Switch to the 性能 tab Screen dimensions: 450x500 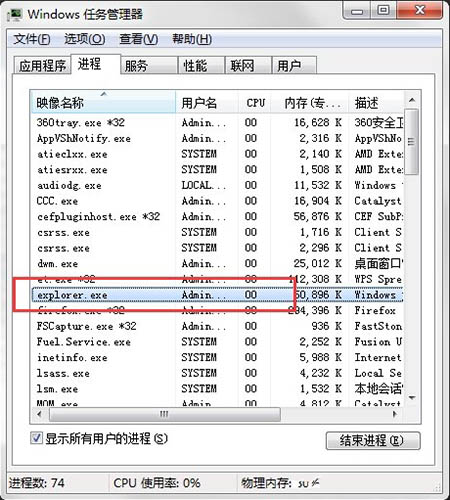(x=201, y=65)
